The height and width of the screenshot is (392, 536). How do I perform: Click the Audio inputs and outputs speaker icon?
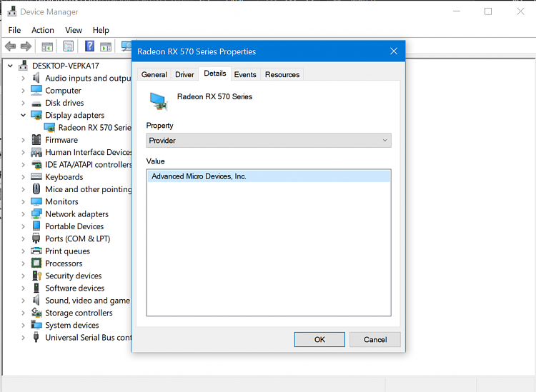pyautogui.click(x=36, y=78)
